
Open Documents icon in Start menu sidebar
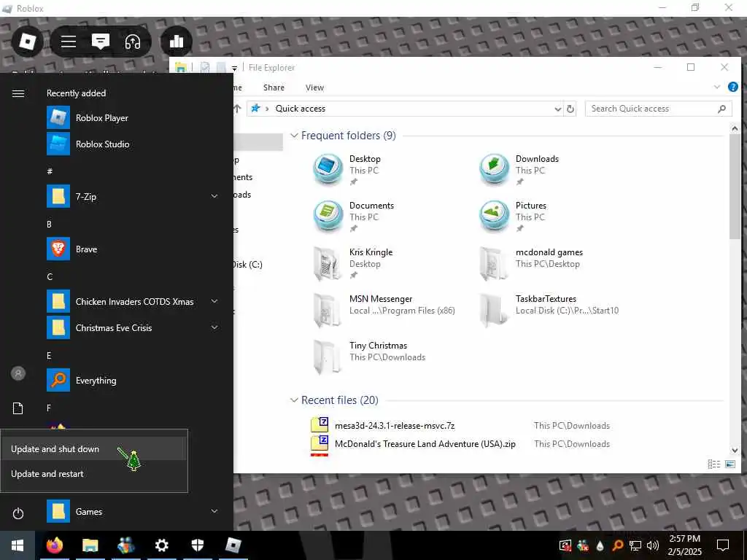(x=18, y=408)
